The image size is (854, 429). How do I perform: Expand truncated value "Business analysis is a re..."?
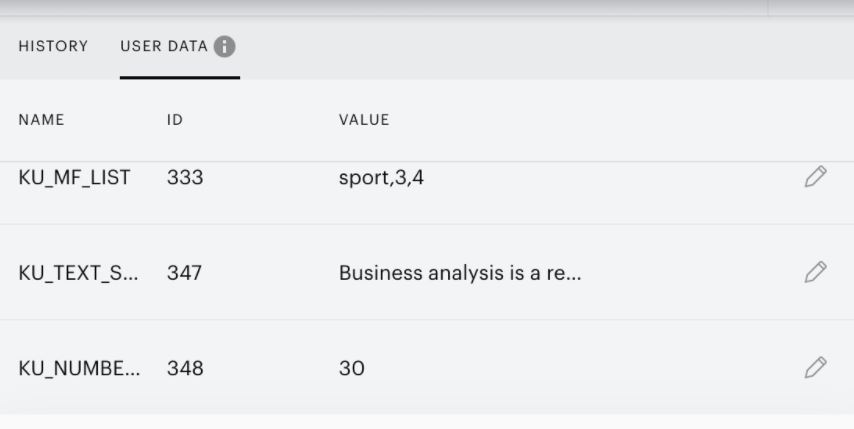pos(460,273)
